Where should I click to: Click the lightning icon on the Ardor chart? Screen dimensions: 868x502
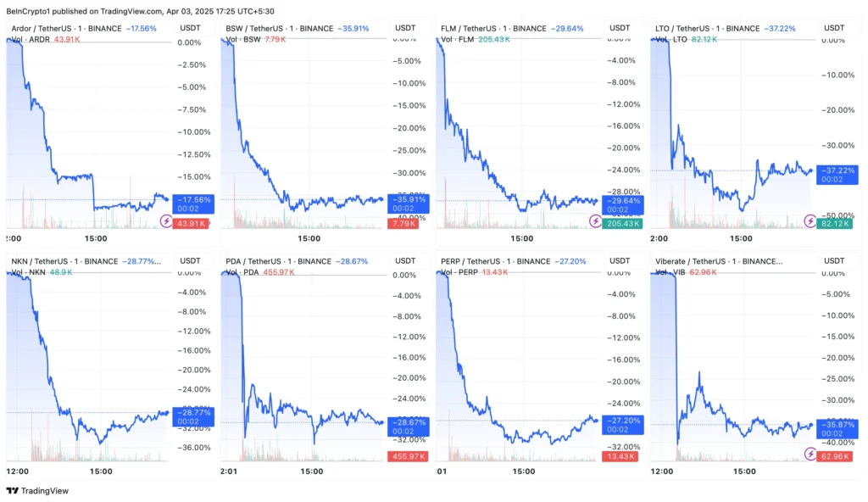point(166,221)
